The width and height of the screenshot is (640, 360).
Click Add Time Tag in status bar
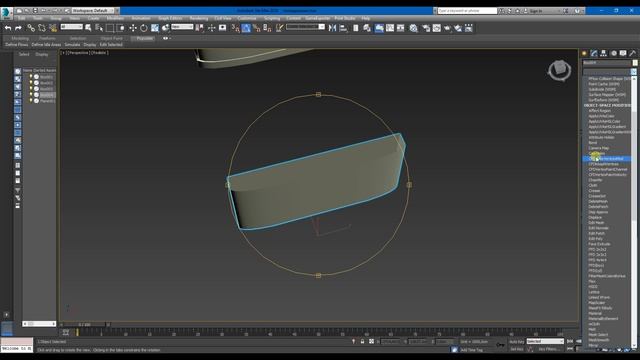point(471,350)
